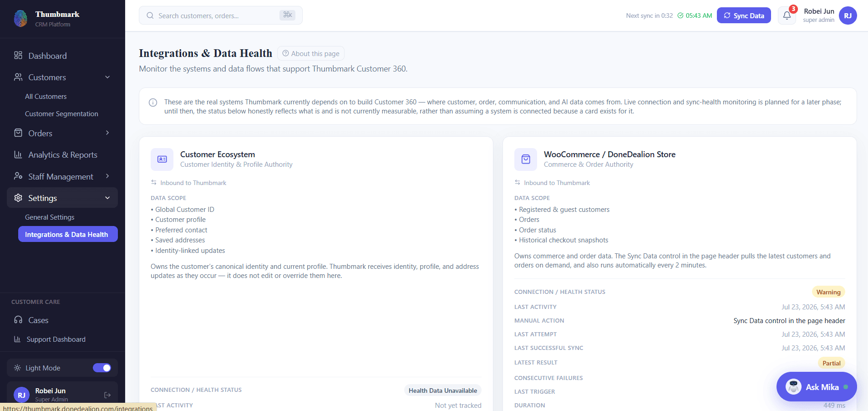
Task: Open the About this page help
Action: click(311, 53)
